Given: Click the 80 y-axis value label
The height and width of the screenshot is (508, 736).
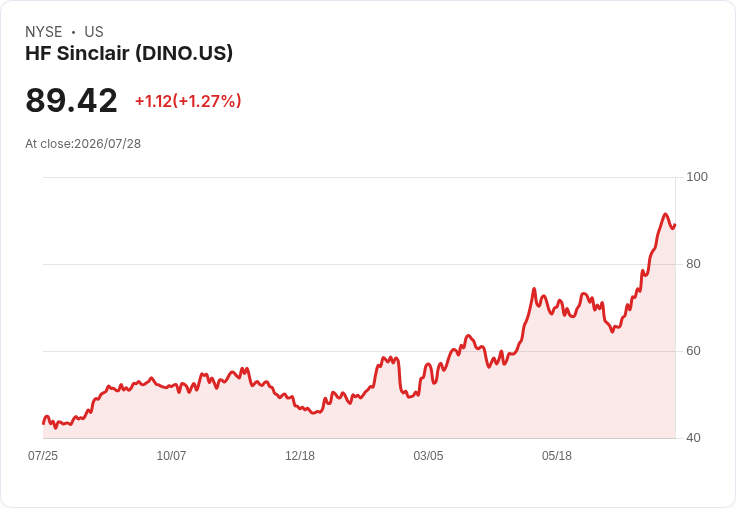Looking at the screenshot, I should [x=693, y=264].
